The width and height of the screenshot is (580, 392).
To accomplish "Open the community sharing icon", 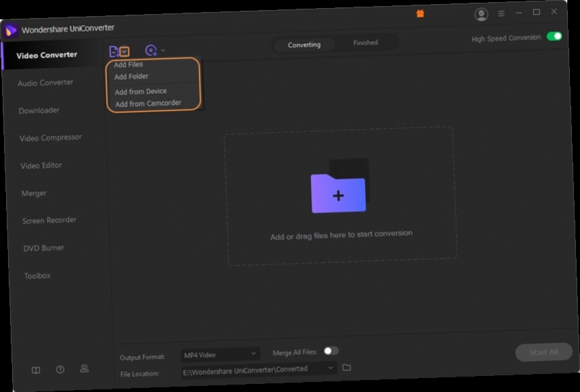I will [83, 368].
